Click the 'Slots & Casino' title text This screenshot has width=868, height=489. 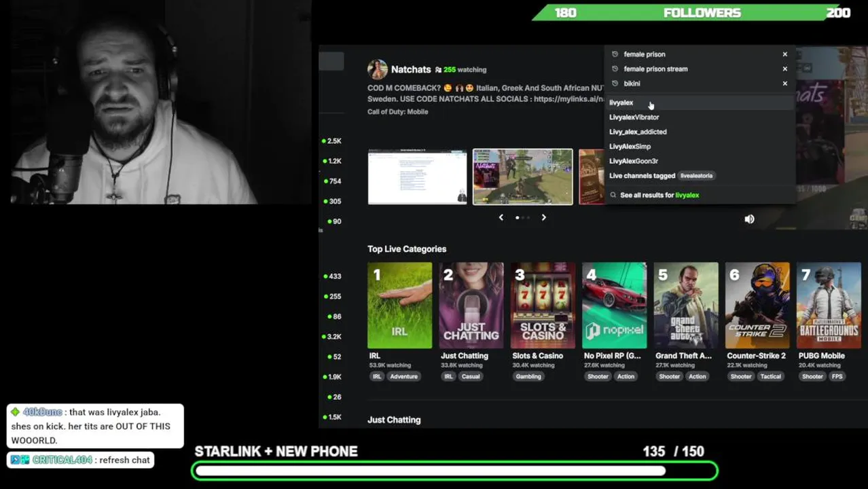tap(537, 356)
